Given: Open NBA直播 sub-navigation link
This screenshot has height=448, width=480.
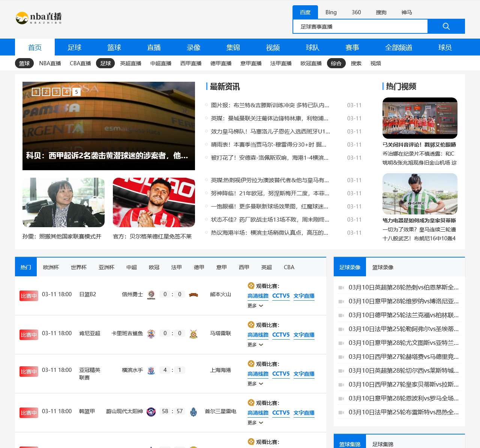Looking at the screenshot, I should (x=50, y=63).
